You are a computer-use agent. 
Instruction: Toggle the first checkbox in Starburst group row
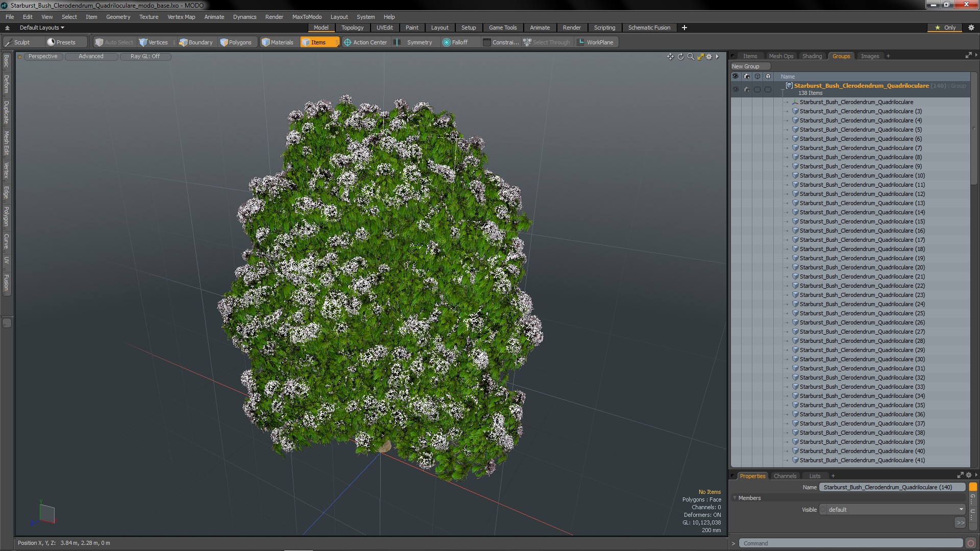[x=757, y=89]
